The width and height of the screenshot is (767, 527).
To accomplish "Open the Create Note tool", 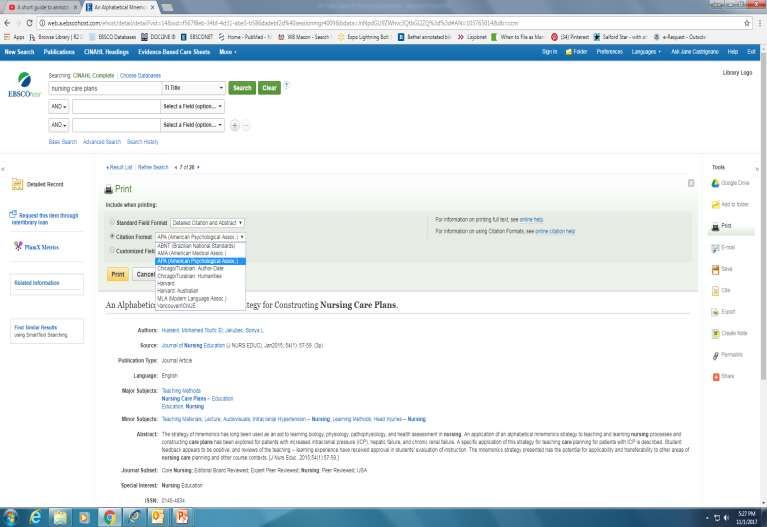I will pos(730,333).
